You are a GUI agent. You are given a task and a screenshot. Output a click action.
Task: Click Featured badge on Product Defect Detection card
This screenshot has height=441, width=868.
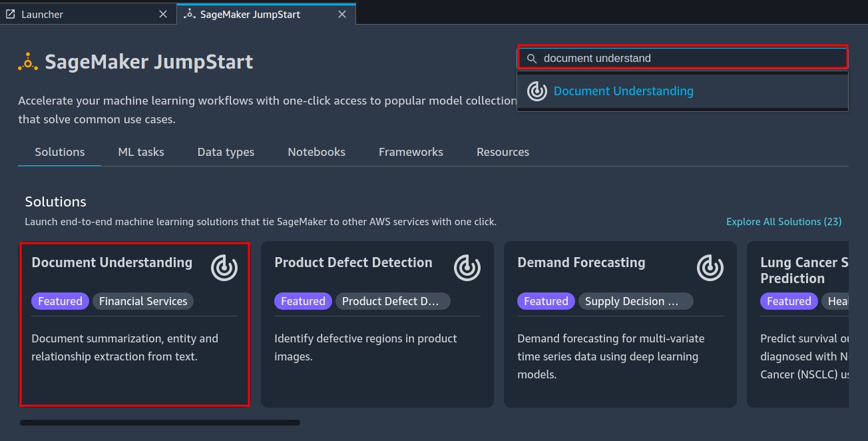coord(303,301)
